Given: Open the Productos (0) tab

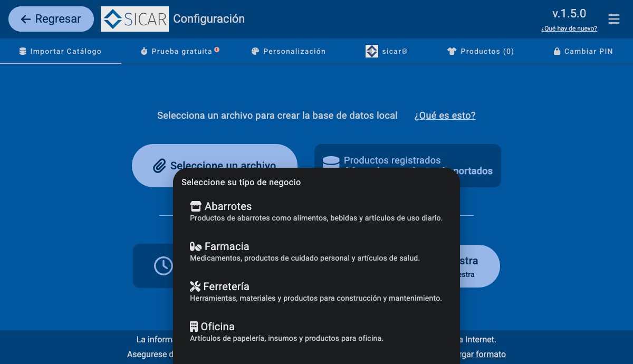Looking at the screenshot, I should click(480, 51).
